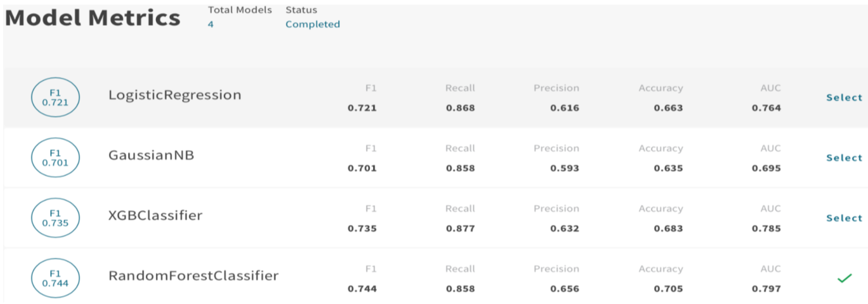Click the Total Models count 4
Screen dimensions: 868x304
211,24
